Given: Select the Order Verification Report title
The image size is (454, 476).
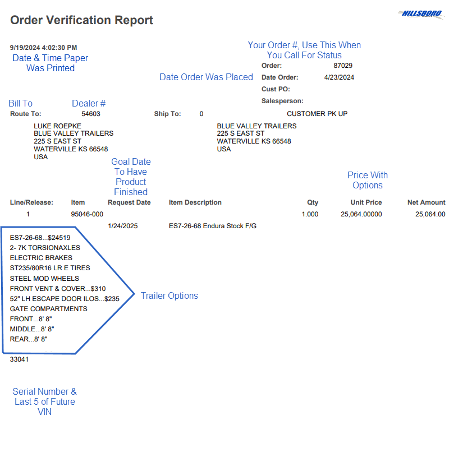Looking at the screenshot, I should (81, 20).
